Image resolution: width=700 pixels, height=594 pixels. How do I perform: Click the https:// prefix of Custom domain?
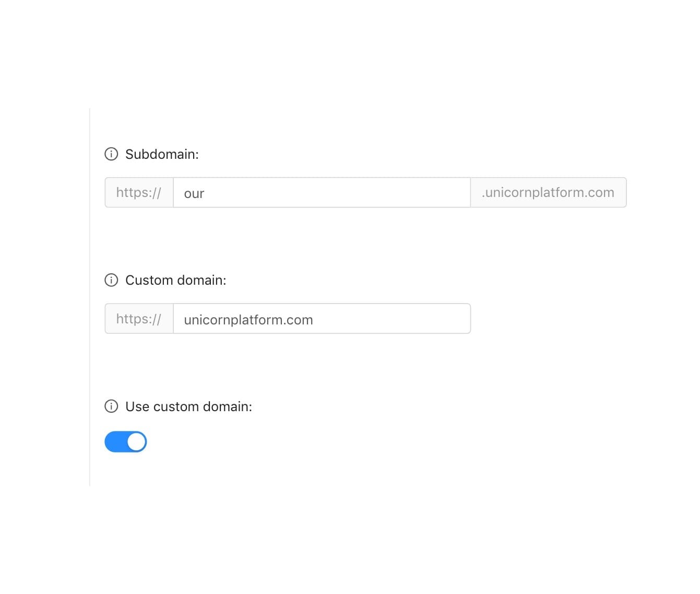139,319
